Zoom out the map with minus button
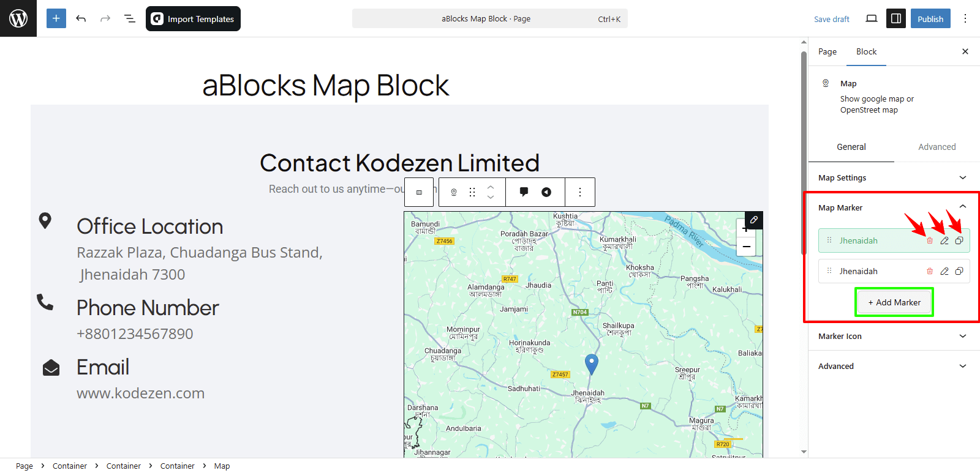980x473 pixels. click(747, 247)
